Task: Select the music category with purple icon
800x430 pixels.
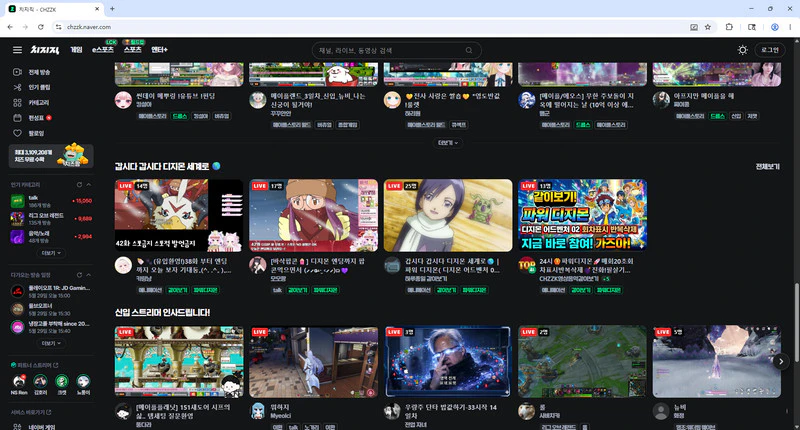Action: click(51, 237)
